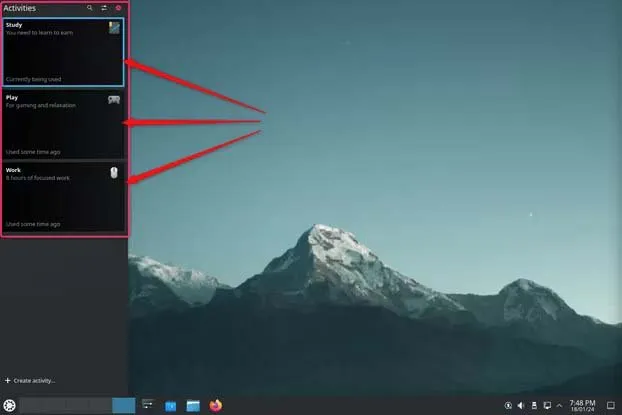This screenshot has height=415, width=622.
Task: Open the KDE application launcher
Action: tap(9, 405)
